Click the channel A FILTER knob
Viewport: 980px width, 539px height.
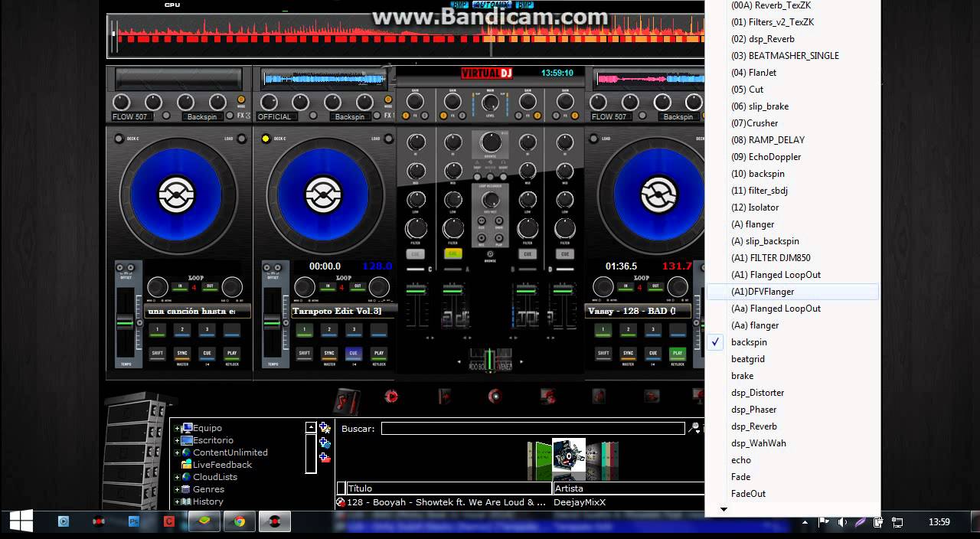pos(453,227)
